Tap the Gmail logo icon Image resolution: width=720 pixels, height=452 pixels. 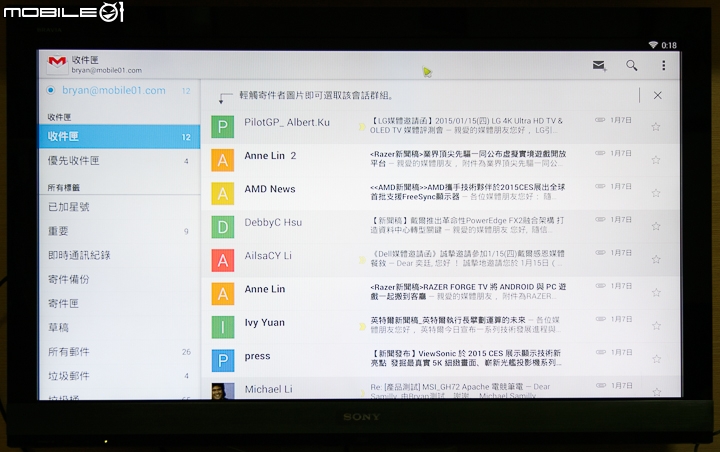point(57,63)
